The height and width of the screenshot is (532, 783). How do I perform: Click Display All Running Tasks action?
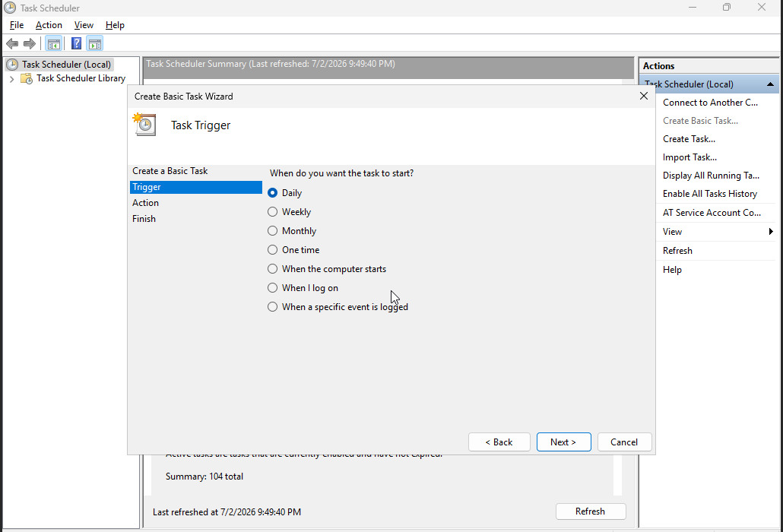tap(711, 175)
